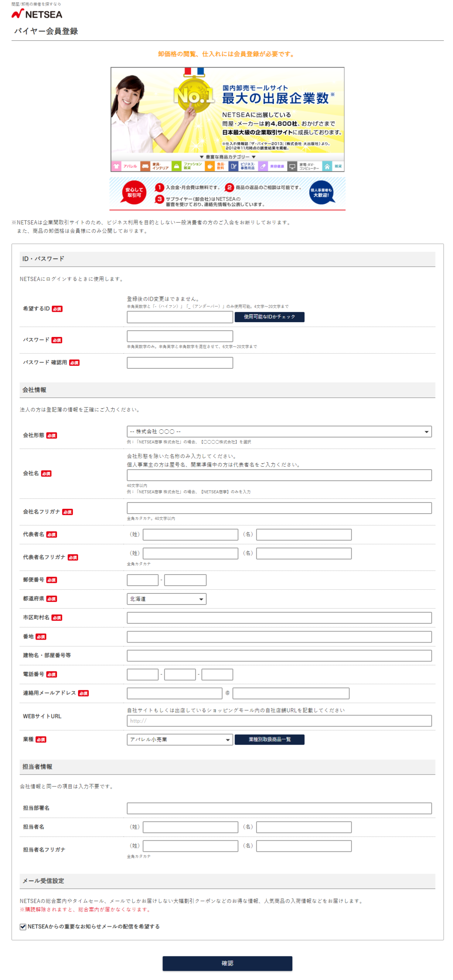Click the 使用可能なIDかチェック button
Image resolution: width=453 pixels, height=980 pixels.
[269, 317]
